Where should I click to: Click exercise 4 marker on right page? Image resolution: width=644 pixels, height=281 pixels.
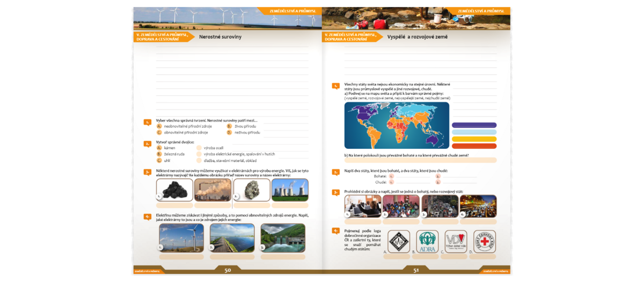pos(335,231)
